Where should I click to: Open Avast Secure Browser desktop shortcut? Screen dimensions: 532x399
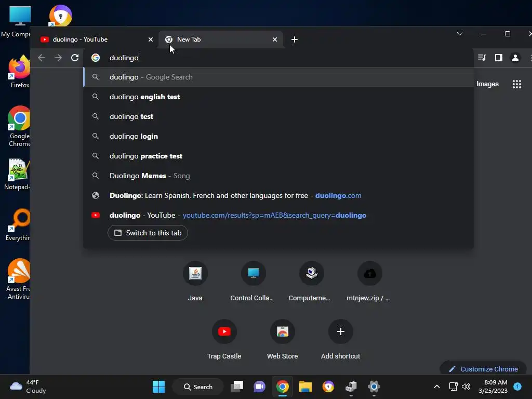pyautogui.click(x=60, y=16)
